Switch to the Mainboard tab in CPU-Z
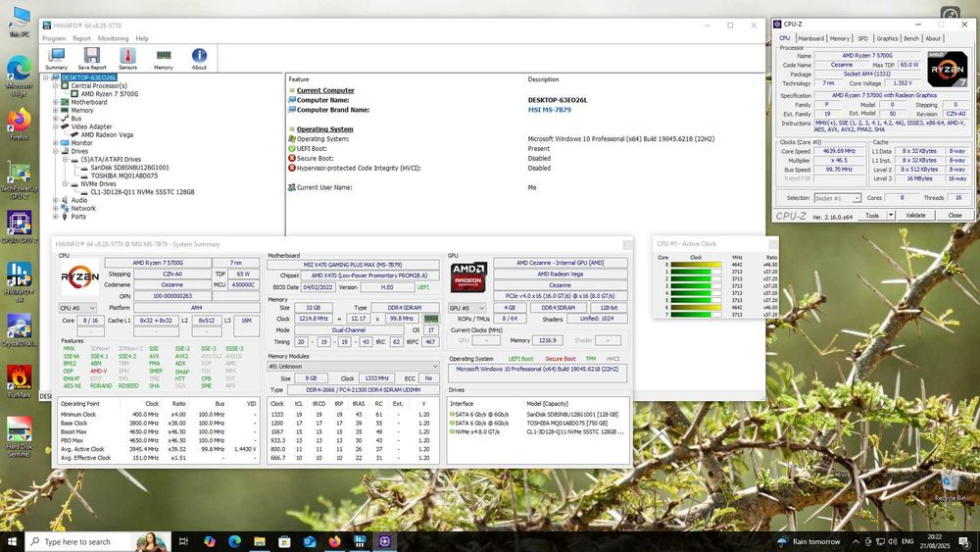This screenshot has width=980, height=552. click(810, 38)
